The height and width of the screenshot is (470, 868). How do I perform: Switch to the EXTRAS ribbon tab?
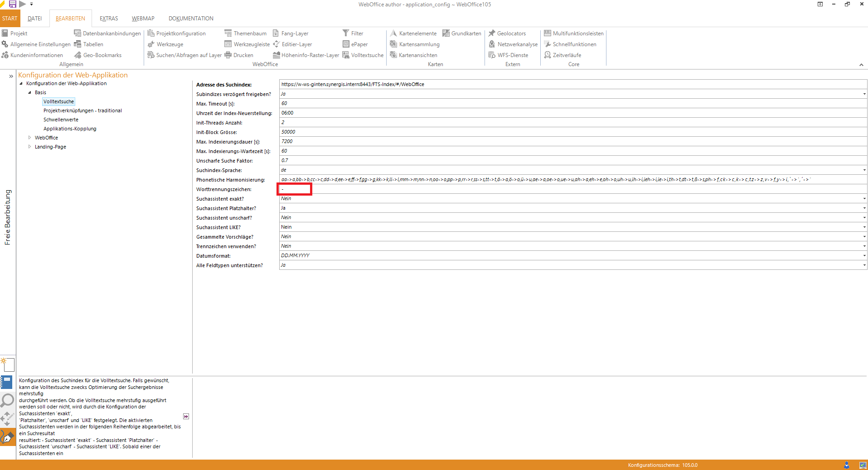point(109,19)
